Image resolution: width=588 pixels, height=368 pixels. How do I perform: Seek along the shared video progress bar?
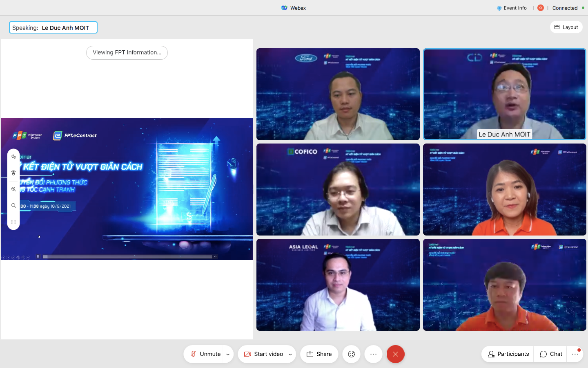tap(127, 256)
